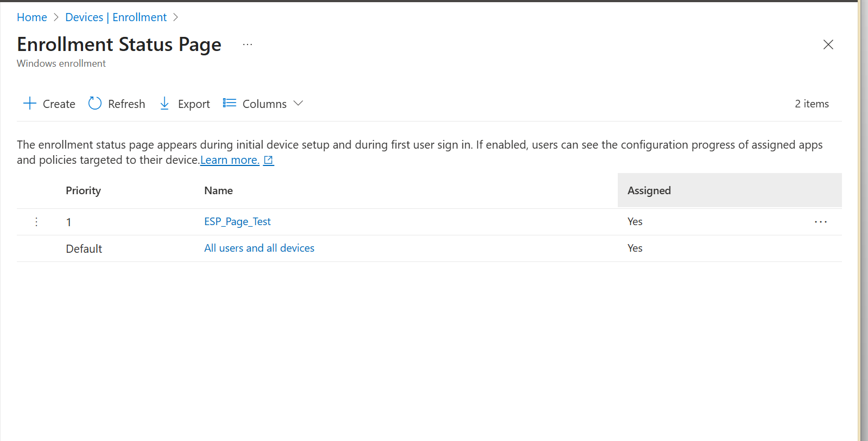The width and height of the screenshot is (868, 441).
Task: Sort by the Priority column header
Action: click(83, 190)
